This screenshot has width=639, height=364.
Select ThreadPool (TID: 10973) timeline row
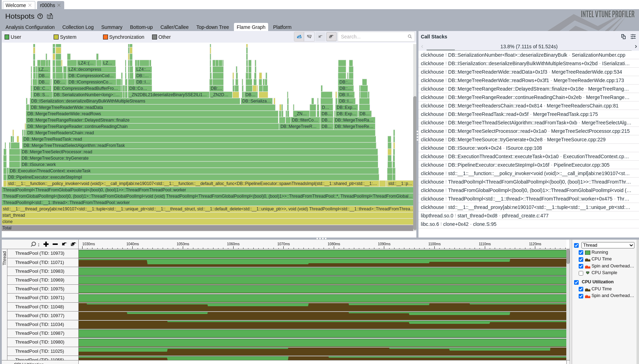click(287, 253)
